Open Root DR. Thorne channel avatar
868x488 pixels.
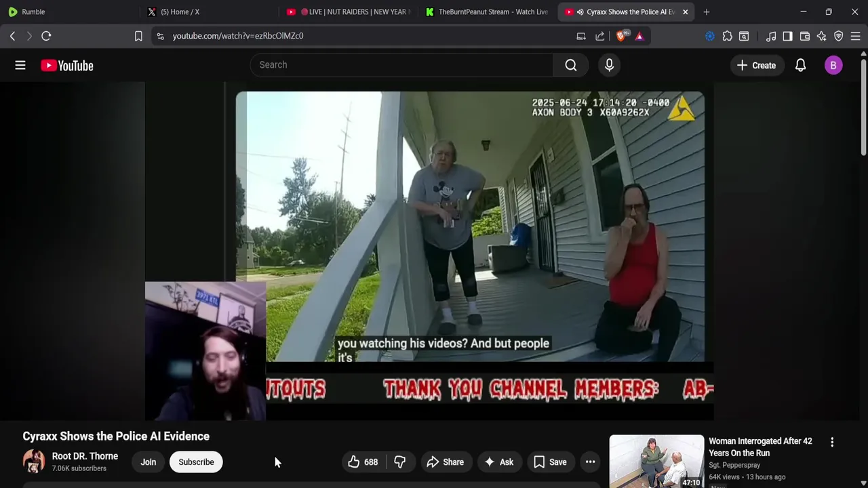(x=34, y=462)
